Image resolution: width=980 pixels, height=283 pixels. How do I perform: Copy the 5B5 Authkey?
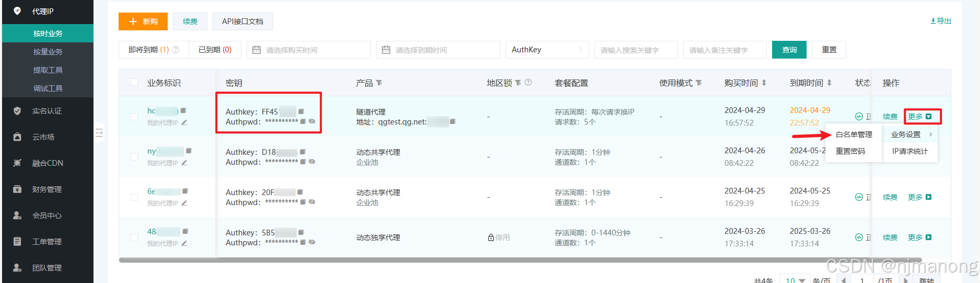[x=301, y=232]
